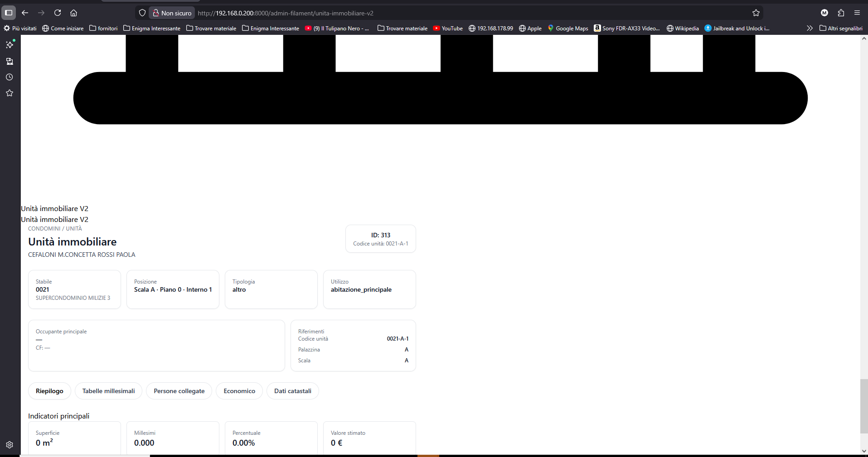Show synced tabs from sidebar icon

point(10,61)
